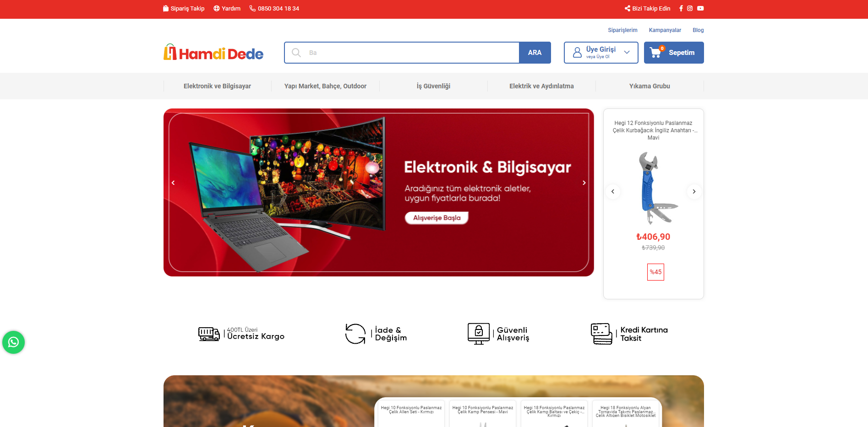Click the user profile icon in Üye Girişi
The width and height of the screenshot is (868, 427).
click(577, 53)
